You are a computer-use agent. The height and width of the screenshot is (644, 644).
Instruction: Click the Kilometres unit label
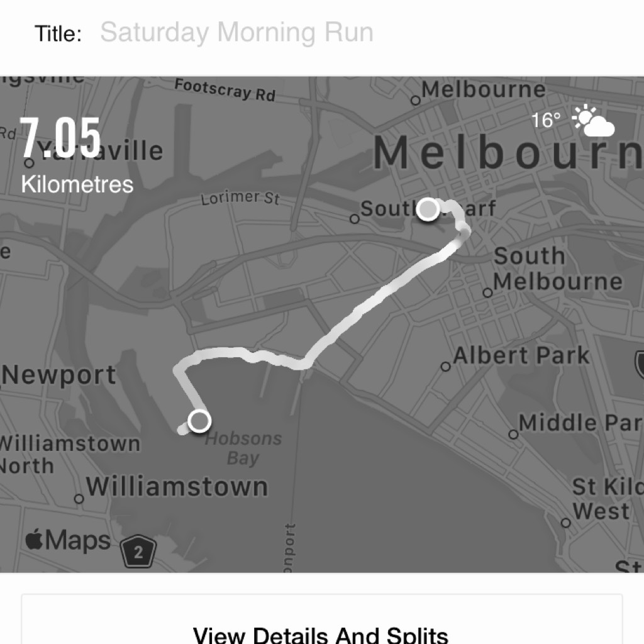pos(77,184)
